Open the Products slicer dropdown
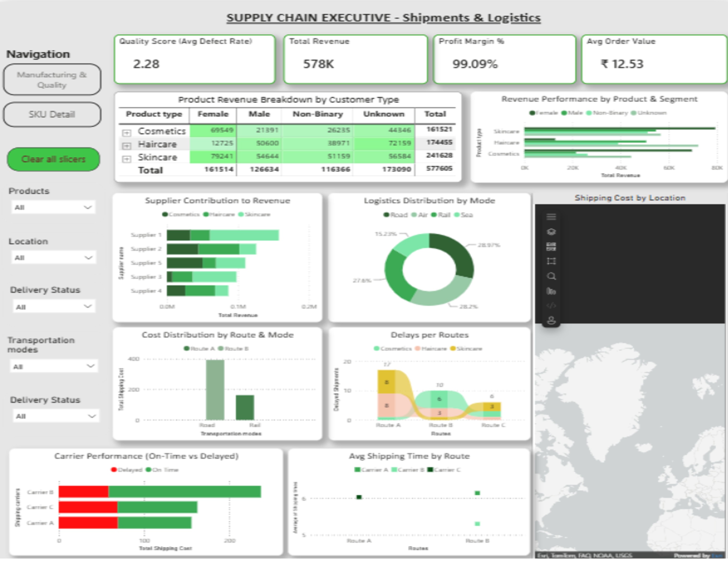 tap(53, 207)
